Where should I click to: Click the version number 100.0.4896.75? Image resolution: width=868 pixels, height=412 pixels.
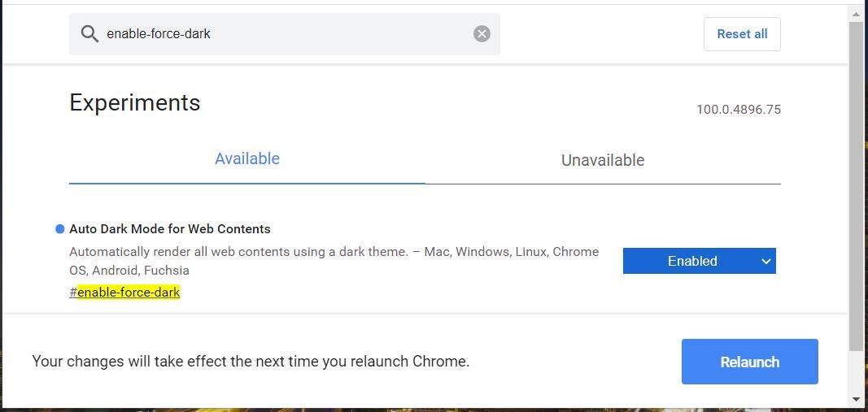tap(738, 110)
